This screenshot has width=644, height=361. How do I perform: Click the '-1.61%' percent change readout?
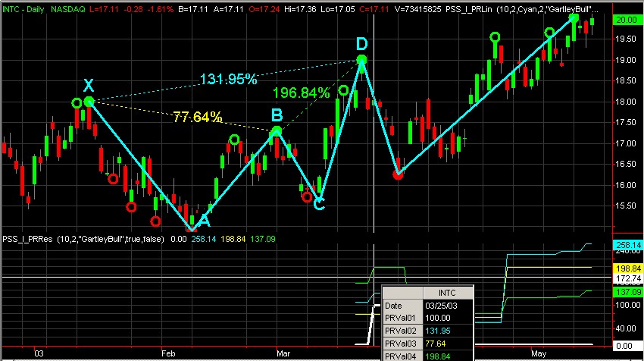[160, 9]
